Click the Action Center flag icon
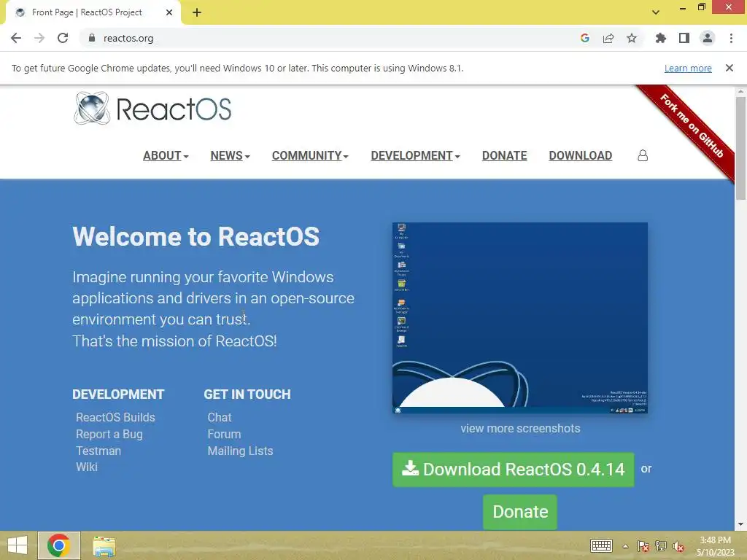The width and height of the screenshot is (747, 560). click(643, 546)
